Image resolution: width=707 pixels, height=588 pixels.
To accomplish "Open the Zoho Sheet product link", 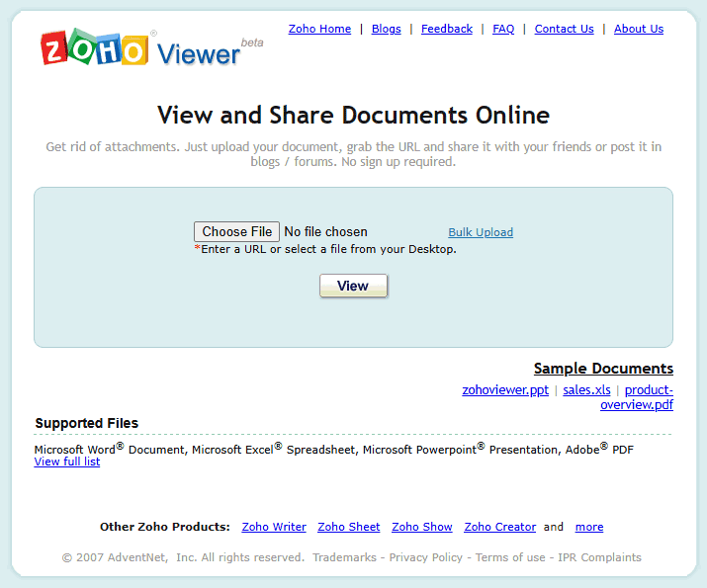I will click(349, 527).
